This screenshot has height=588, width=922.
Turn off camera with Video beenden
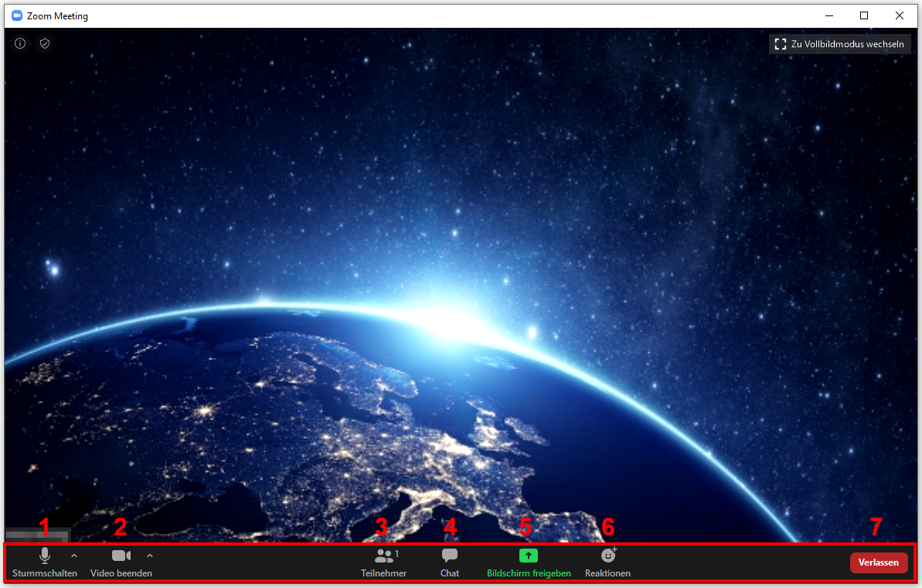(x=121, y=561)
